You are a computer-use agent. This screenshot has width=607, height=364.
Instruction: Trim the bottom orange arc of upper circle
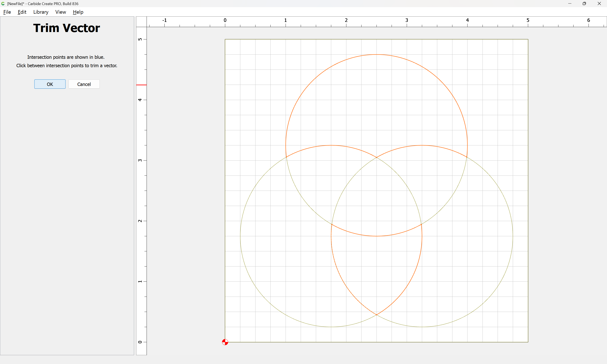tap(376, 236)
